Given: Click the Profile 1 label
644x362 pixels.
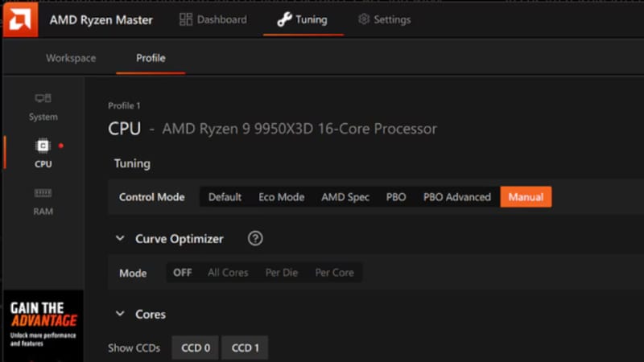Looking at the screenshot, I should coord(124,106).
